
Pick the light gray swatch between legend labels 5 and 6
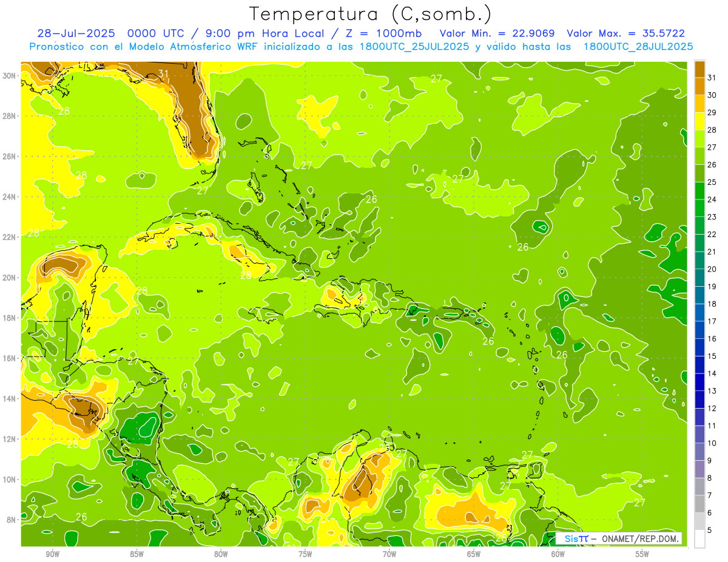699,521
